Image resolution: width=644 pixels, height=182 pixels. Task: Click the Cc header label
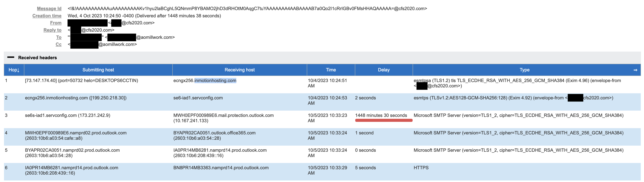coord(59,44)
